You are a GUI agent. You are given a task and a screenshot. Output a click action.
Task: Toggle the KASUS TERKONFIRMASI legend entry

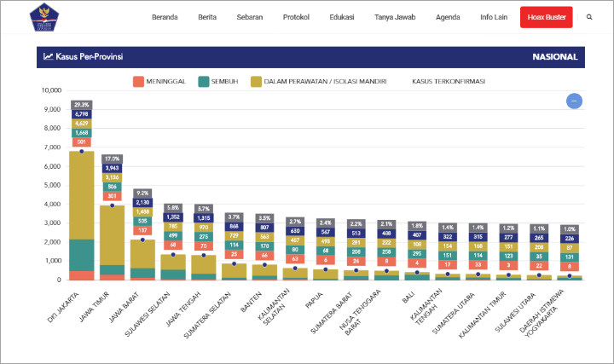(449, 82)
